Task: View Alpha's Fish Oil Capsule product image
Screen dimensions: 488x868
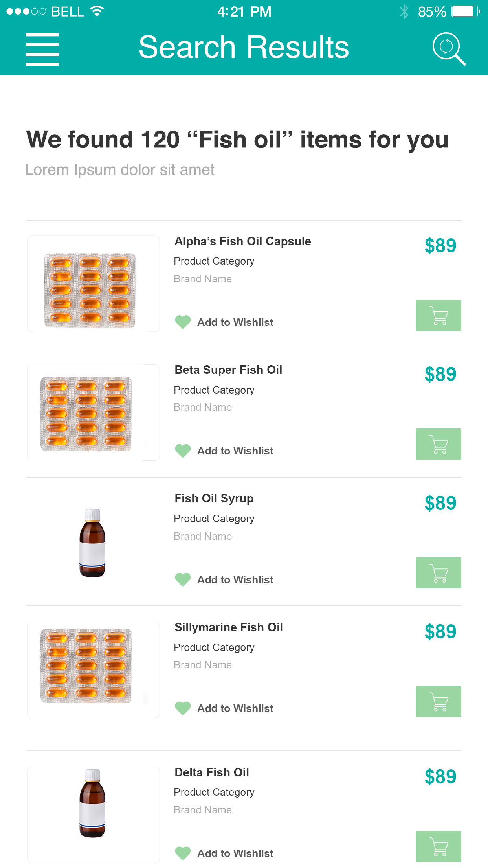Action: [90, 290]
